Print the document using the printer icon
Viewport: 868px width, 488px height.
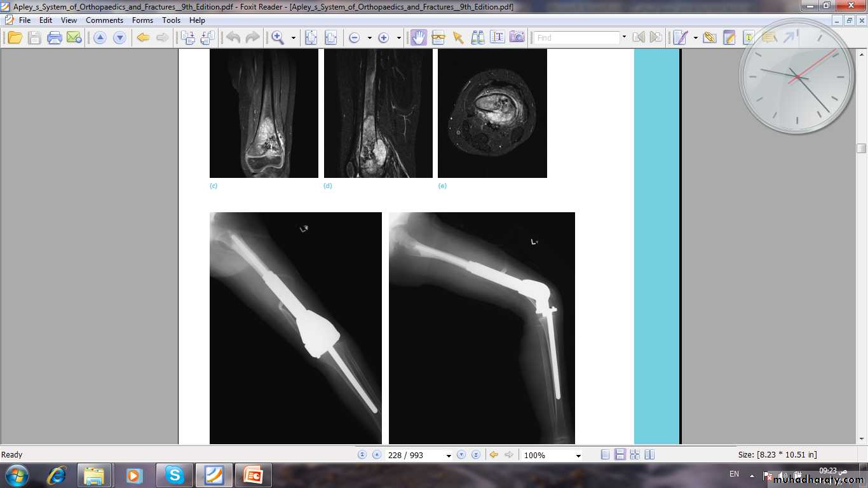(x=55, y=37)
